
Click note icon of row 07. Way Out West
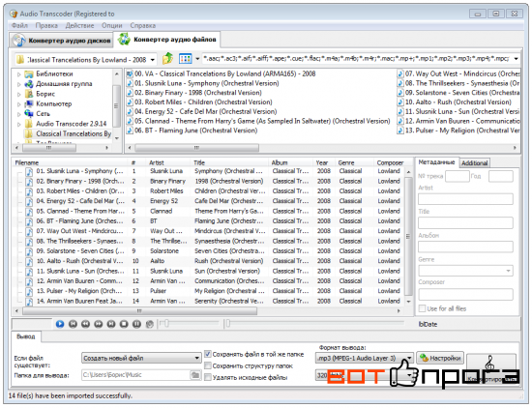point(30,231)
